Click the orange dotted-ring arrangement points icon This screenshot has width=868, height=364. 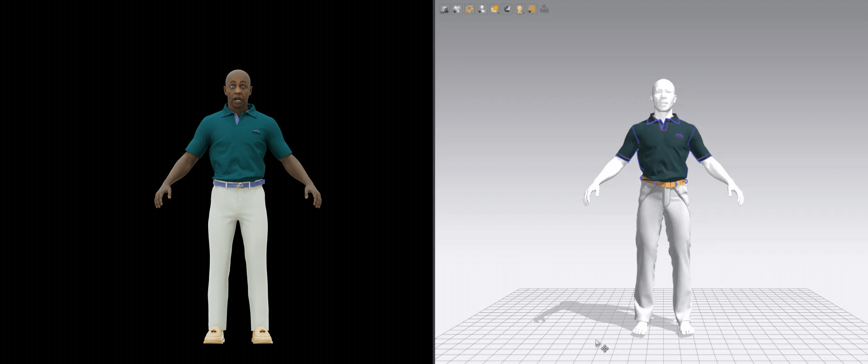pyautogui.click(x=469, y=9)
